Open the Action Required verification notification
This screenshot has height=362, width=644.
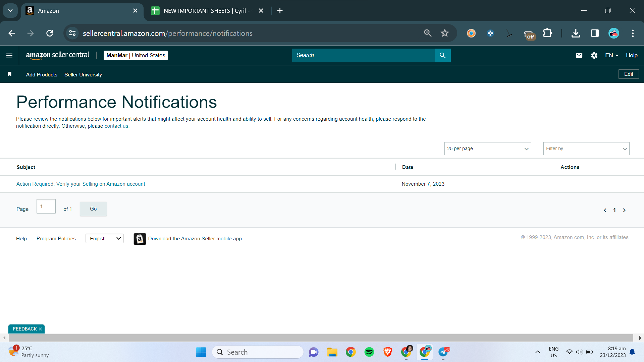pyautogui.click(x=81, y=184)
